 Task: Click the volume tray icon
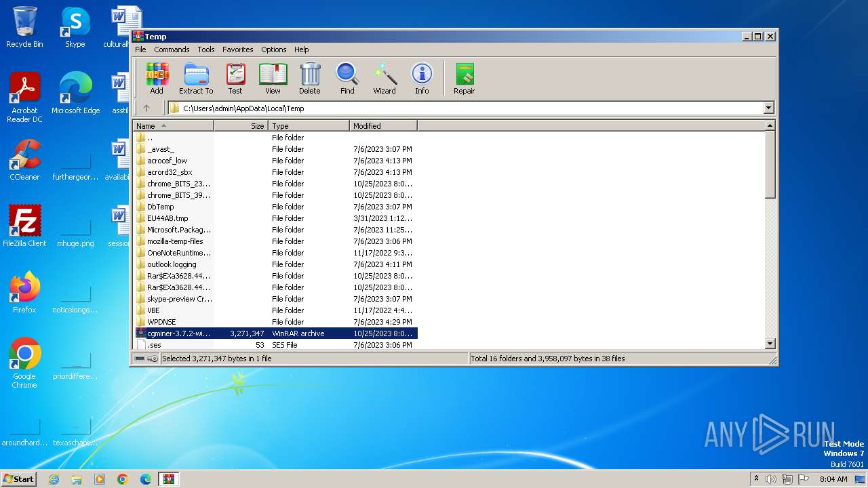point(771,479)
